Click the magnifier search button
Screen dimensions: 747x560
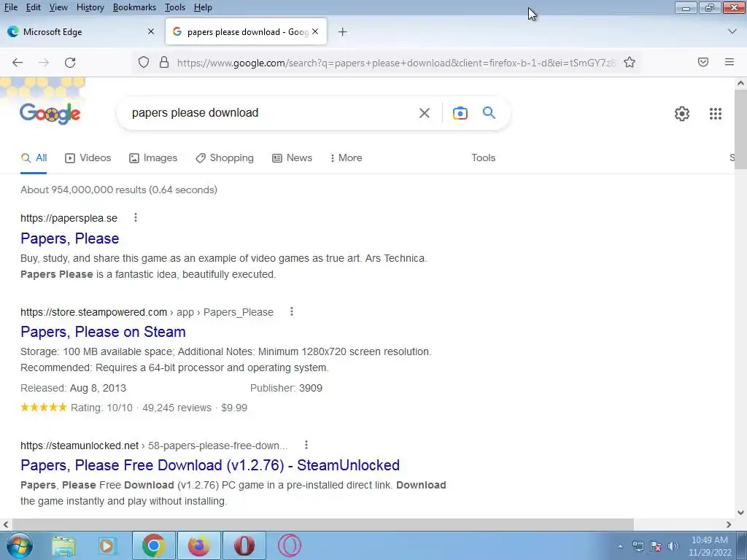point(489,112)
